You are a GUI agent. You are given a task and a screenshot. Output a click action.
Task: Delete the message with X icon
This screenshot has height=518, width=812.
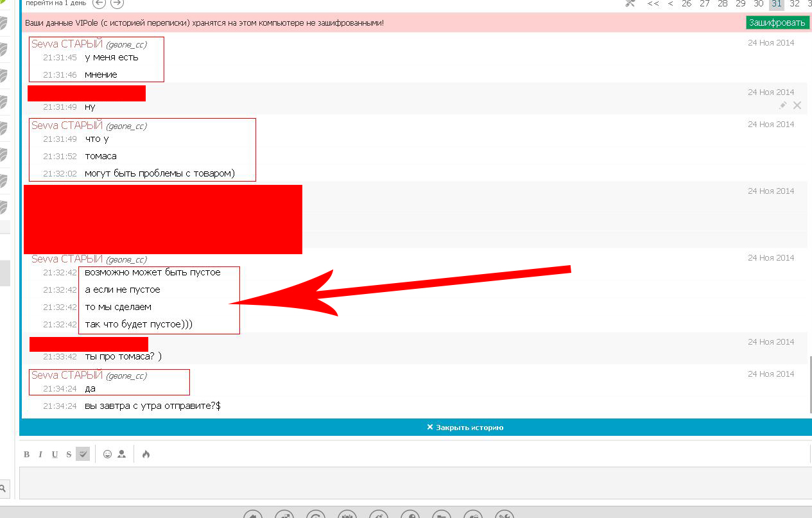(797, 105)
